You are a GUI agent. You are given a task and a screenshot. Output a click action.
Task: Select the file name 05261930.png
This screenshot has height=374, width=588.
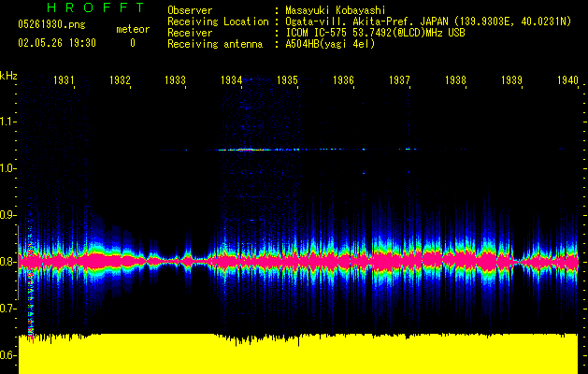point(51,24)
